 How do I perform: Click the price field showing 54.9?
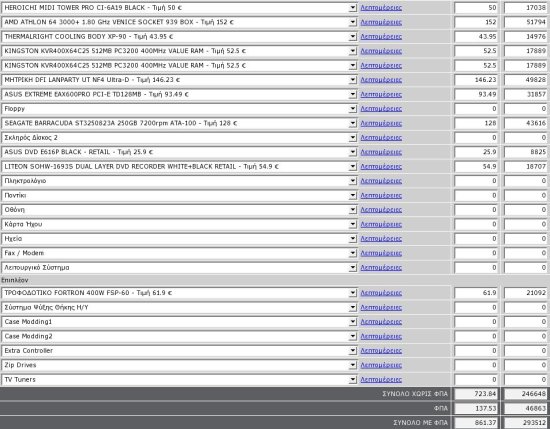click(x=476, y=167)
